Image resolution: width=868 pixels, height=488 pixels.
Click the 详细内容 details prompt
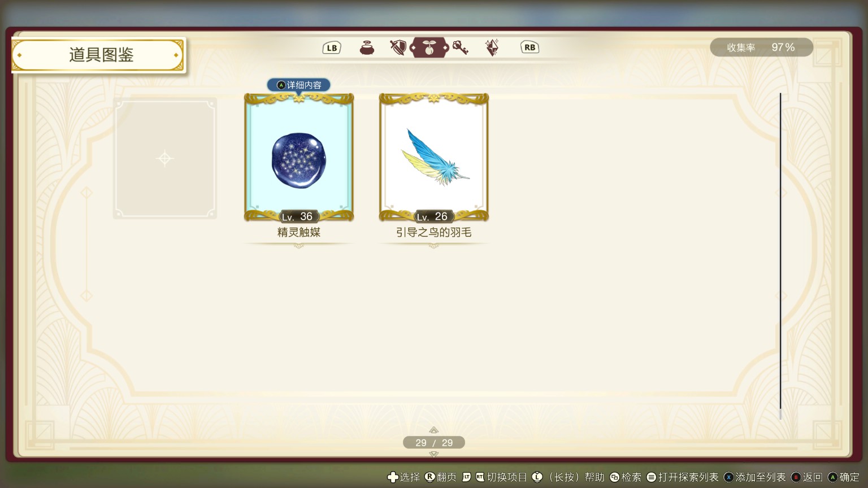298,85
